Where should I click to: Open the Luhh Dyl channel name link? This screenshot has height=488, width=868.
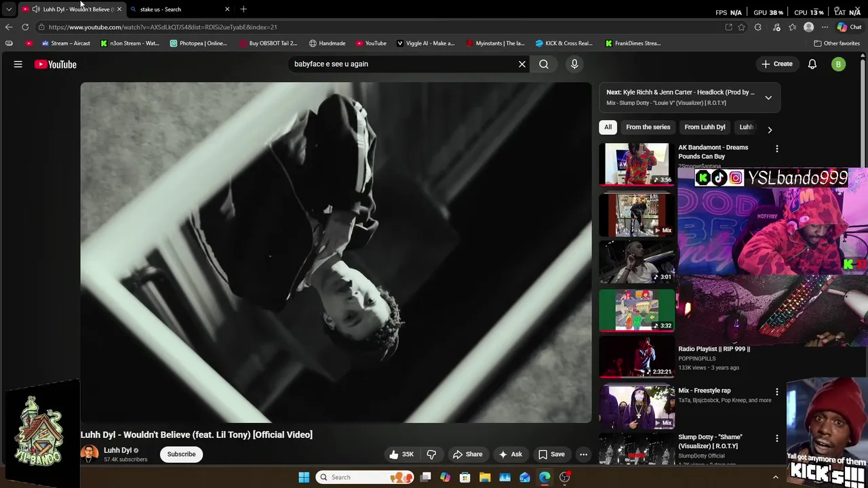tap(117, 450)
